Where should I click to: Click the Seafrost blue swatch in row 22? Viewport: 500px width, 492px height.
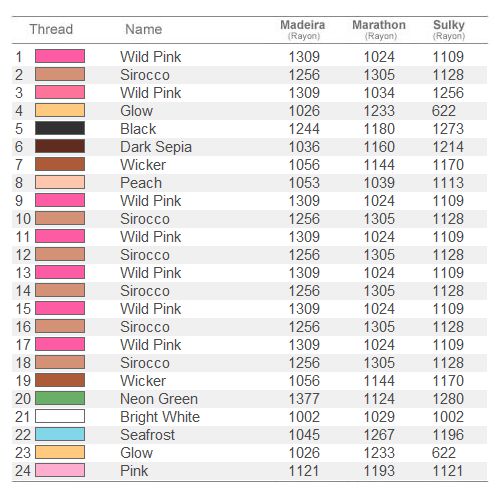click(60, 434)
